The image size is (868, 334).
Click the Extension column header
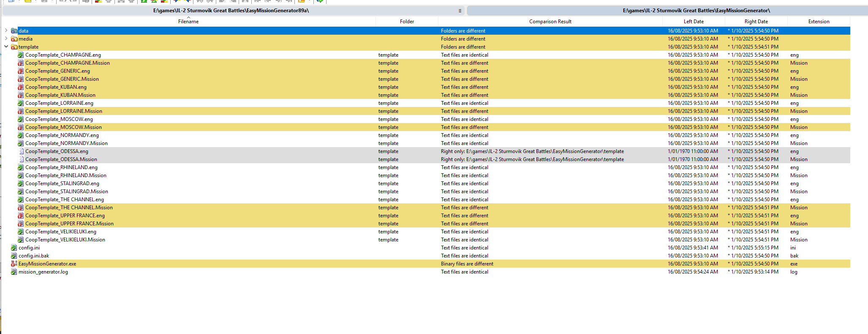pos(819,22)
